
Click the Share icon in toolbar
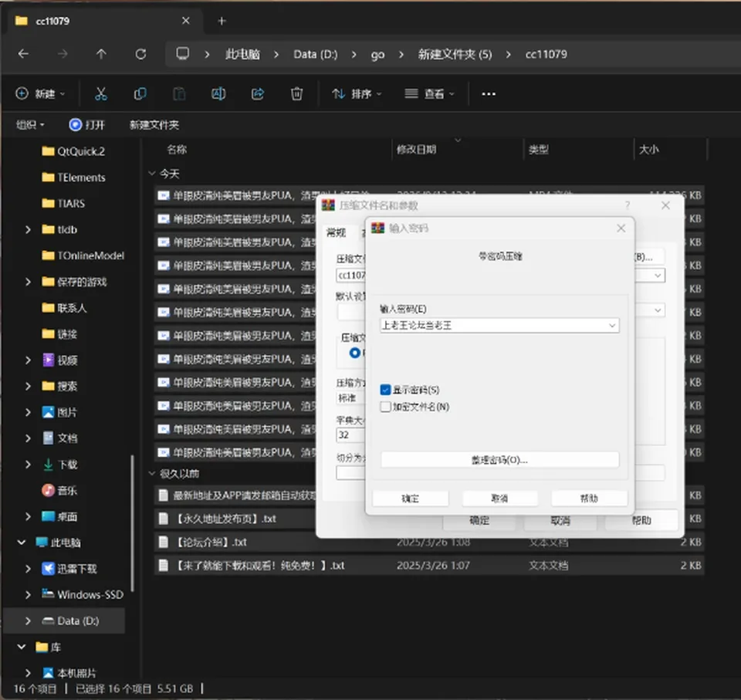258,93
